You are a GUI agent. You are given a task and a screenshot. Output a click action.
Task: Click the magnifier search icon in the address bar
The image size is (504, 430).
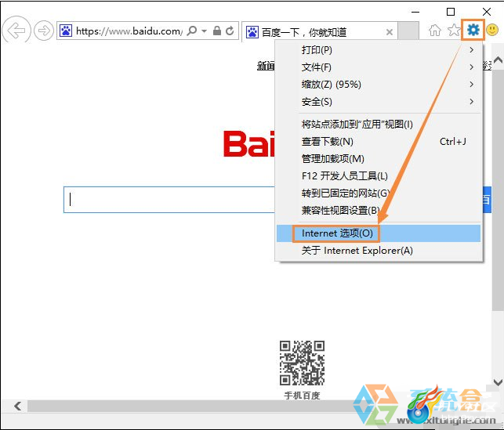click(192, 31)
